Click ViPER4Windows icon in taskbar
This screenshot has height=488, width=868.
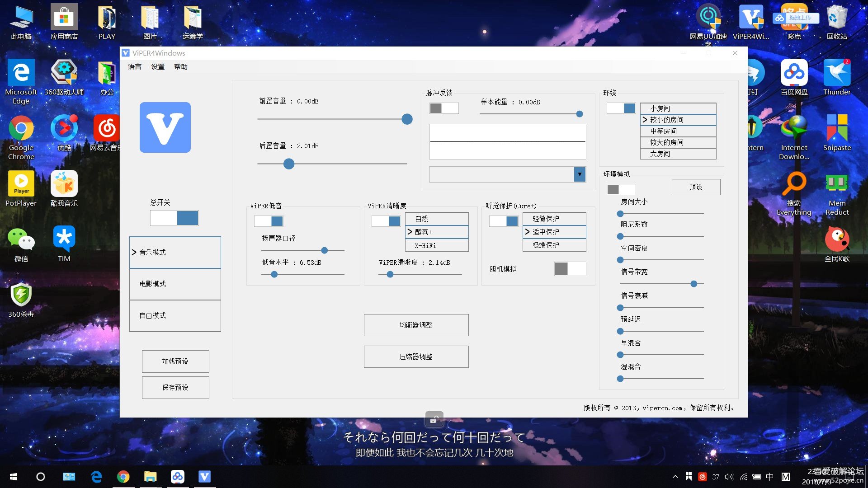(x=204, y=477)
